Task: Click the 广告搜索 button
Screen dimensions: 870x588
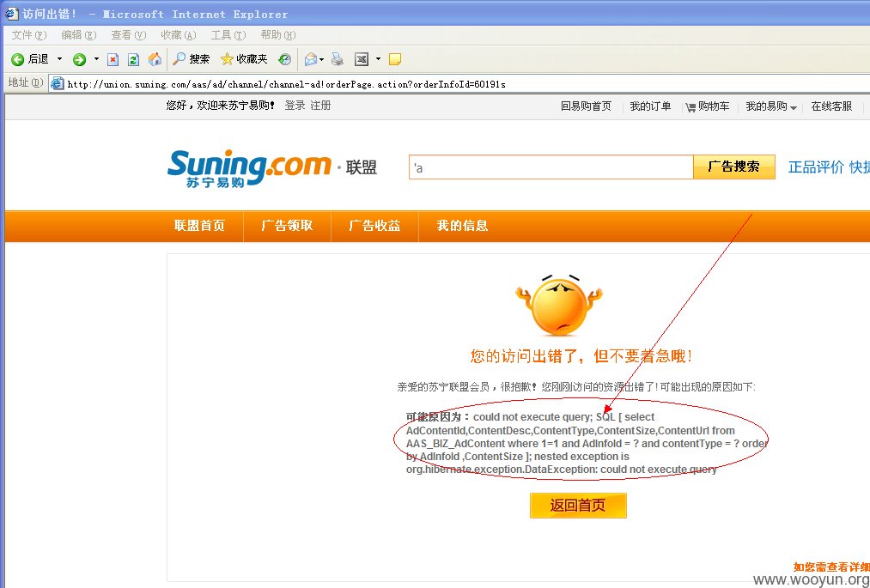Action: [734, 167]
